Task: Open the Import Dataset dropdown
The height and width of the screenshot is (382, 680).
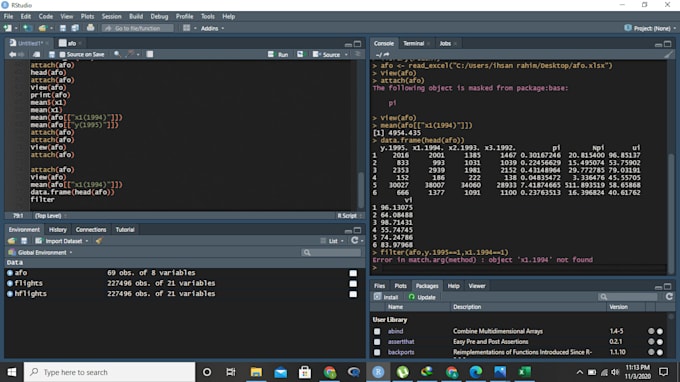Action: [62, 241]
